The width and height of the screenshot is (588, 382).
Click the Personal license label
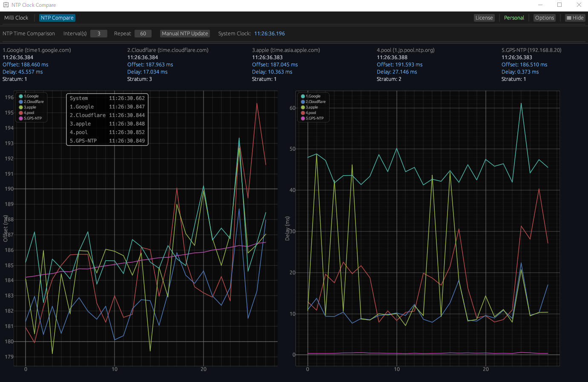point(514,18)
